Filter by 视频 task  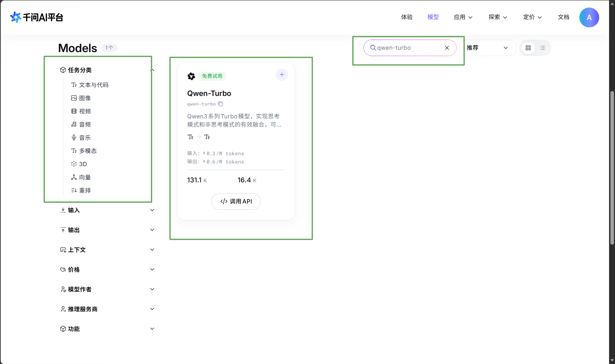coord(81,111)
